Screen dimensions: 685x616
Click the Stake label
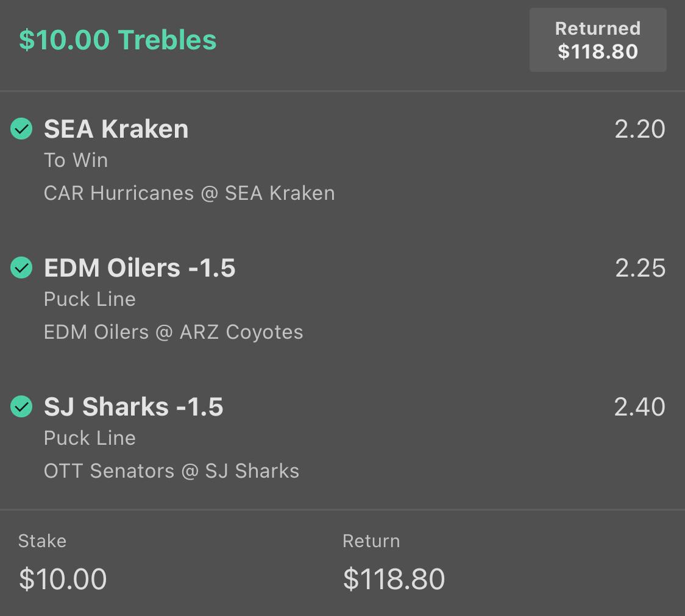tap(43, 541)
